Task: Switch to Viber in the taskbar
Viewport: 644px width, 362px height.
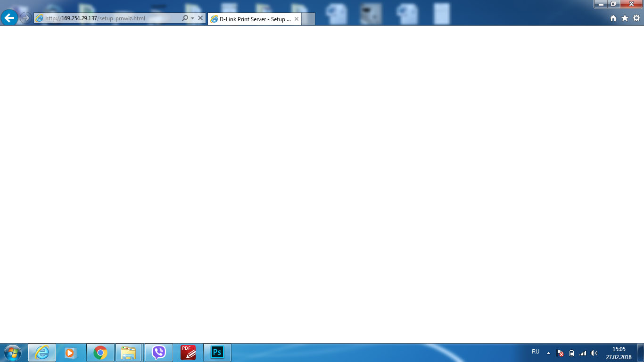Action: pos(159,353)
